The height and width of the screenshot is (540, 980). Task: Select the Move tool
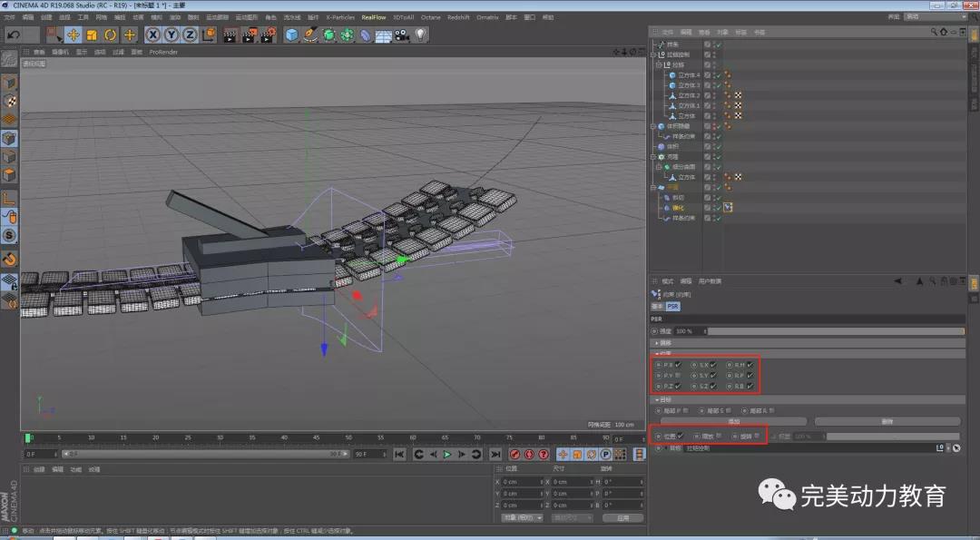[73, 34]
